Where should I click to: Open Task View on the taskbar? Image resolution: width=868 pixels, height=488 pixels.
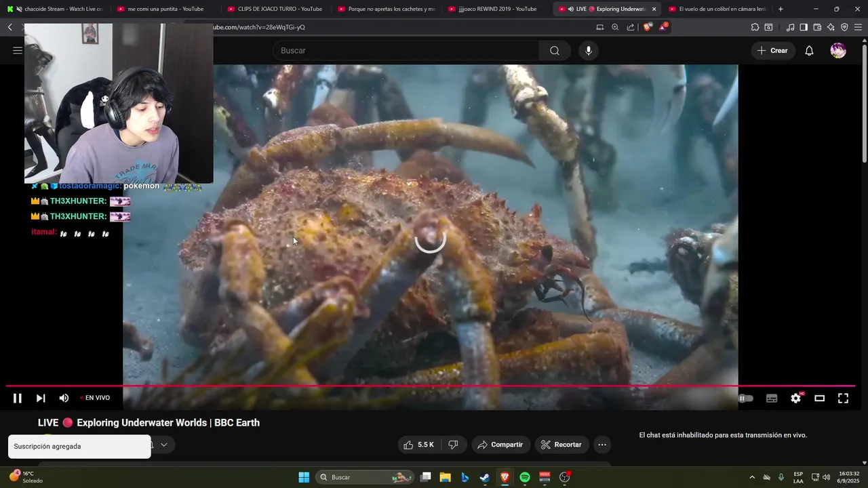[425, 477]
